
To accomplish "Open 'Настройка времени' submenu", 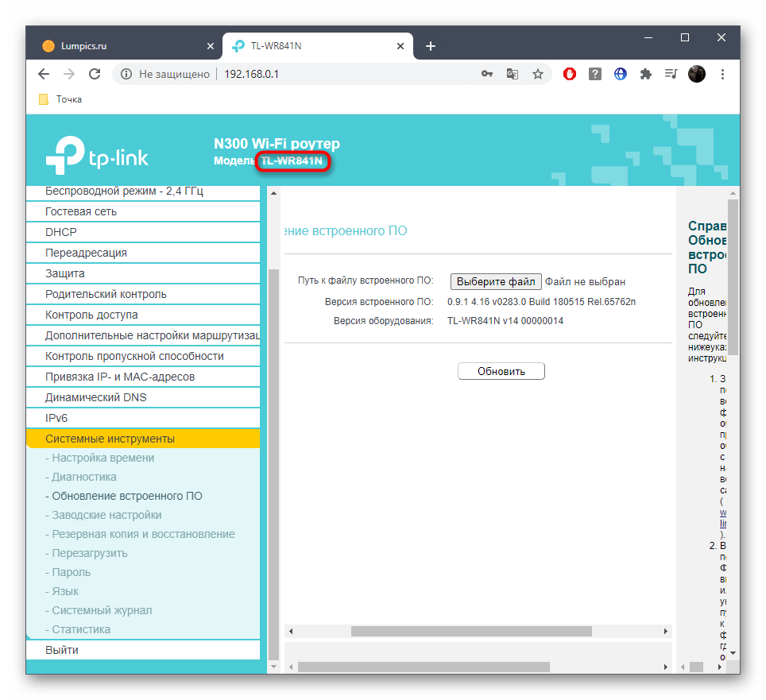I will click(99, 458).
